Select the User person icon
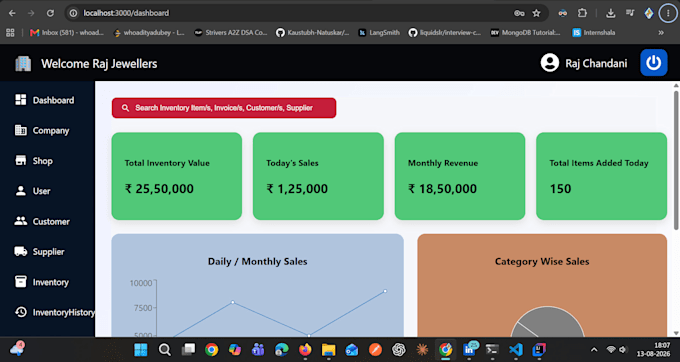This screenshot has height=362, width=680. point(20,191)
